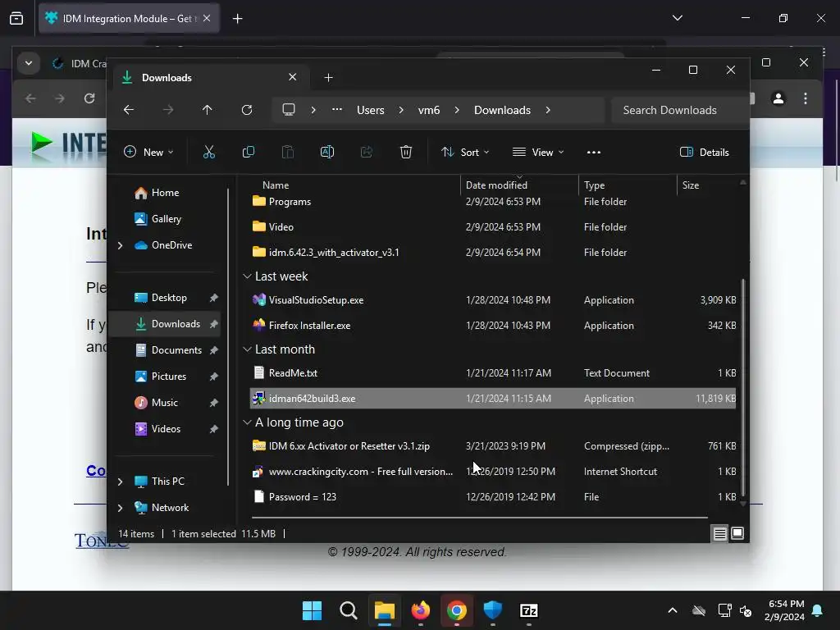Collapse the A long time ago group
The width and height of the screenshot is (840, 630).
pyautogui.click(x=247, y=422)
